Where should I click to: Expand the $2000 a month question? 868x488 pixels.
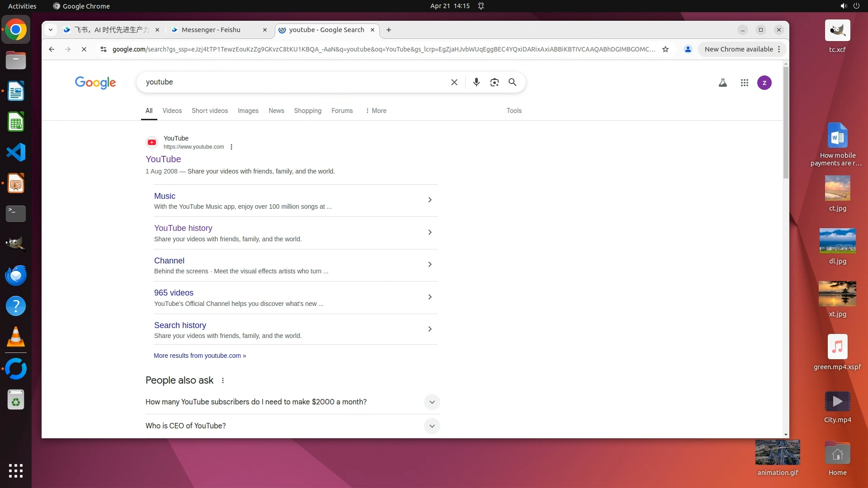coord(432,402)
